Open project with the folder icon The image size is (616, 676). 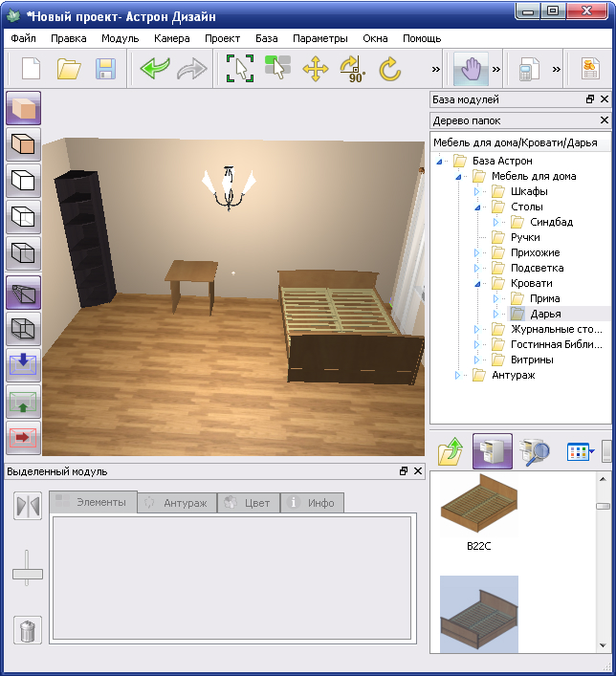(69, 69)
